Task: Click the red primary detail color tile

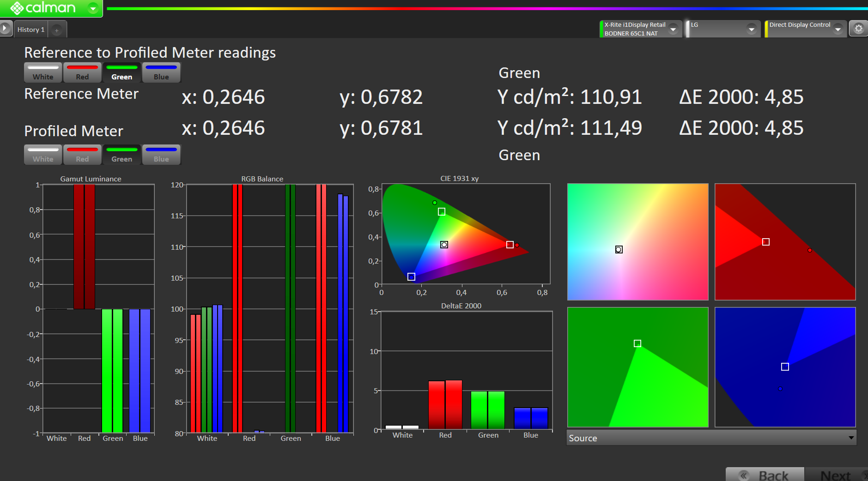Action: (785, 242)
